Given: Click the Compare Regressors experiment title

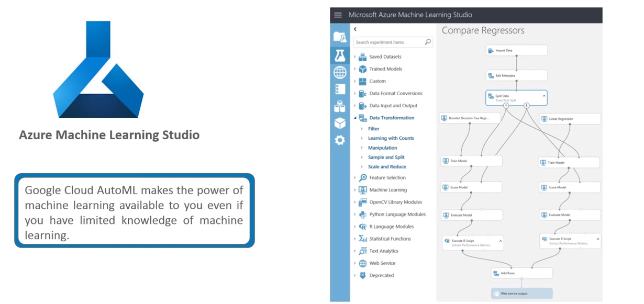Looking at the screenshot, I should coord(483,30).
